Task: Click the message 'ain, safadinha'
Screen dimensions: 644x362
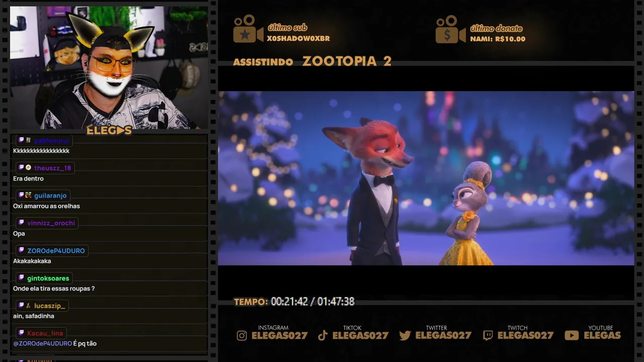Action: click(x=34, y=316)
